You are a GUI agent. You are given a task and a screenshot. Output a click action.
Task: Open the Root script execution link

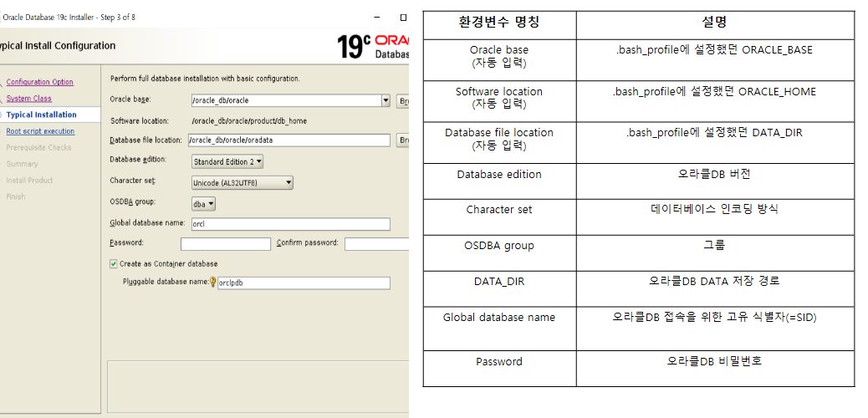click(40, 131)
